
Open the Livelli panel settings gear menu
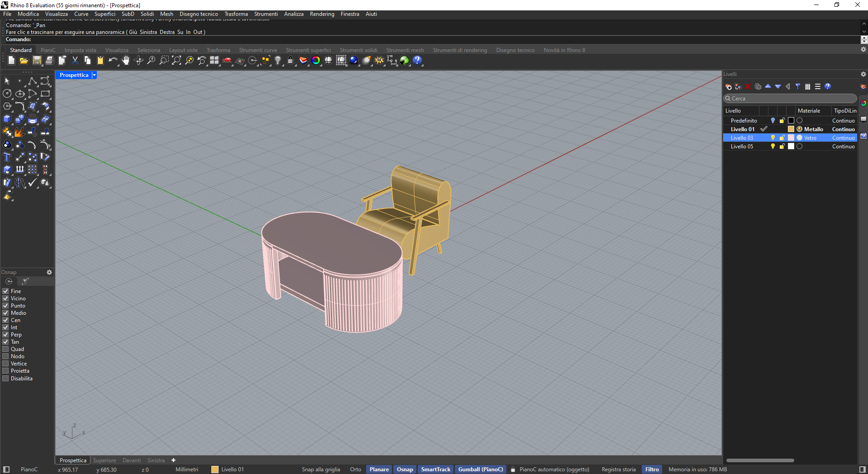pyautogui.click(x=863, y=74)
